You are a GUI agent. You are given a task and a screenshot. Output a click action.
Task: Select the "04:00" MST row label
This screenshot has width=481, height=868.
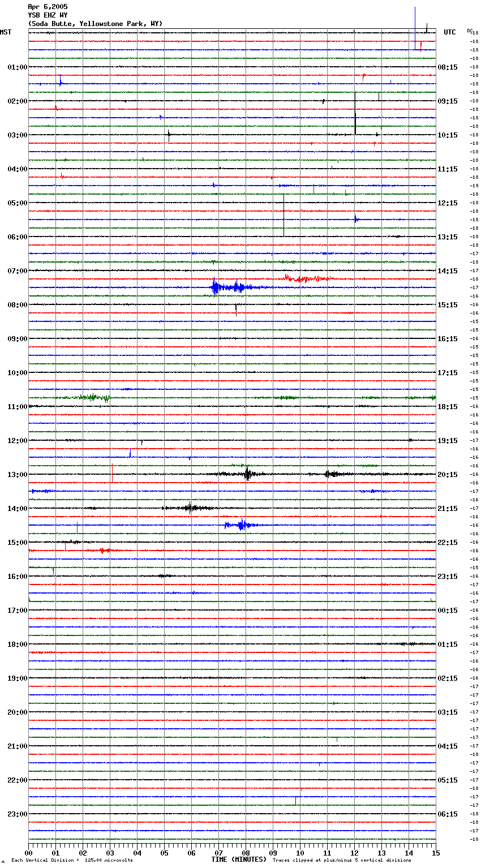(x=18, y=169)
